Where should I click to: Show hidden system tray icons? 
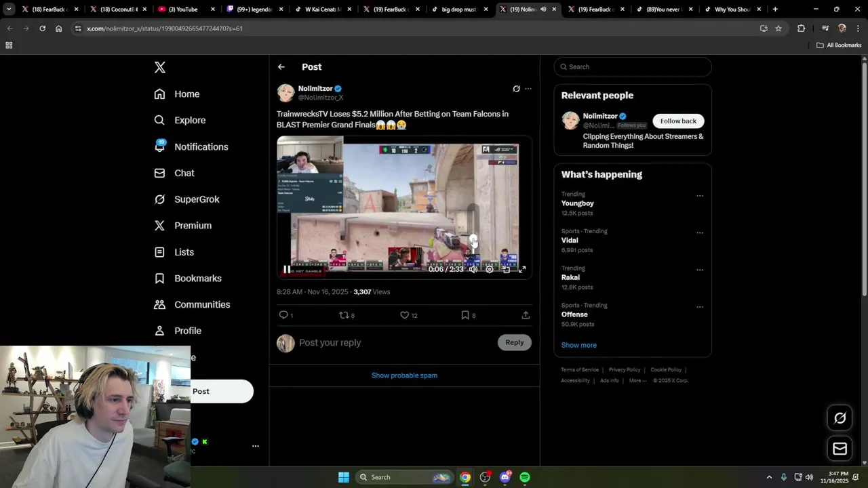(769, 477)
